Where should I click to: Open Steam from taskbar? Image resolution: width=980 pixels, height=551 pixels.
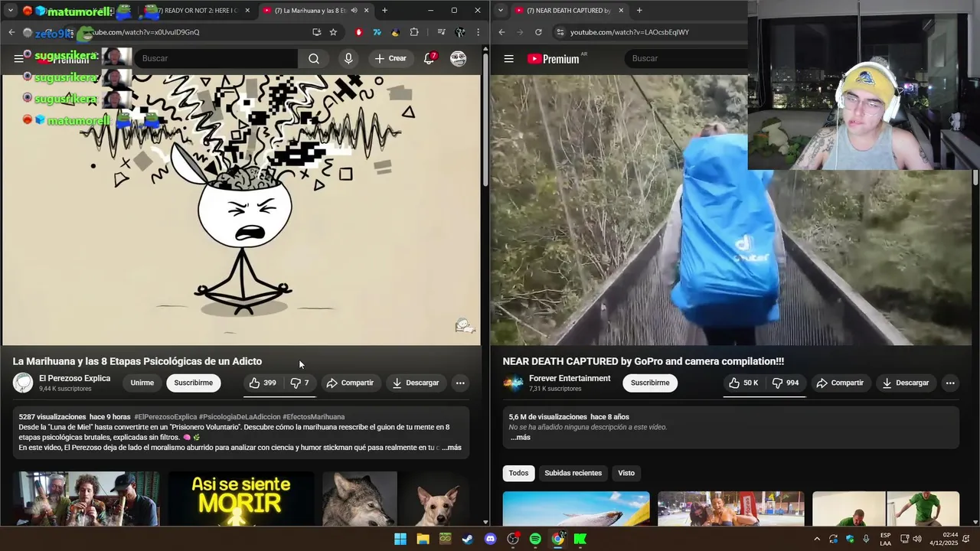click(x=467, y=539)
